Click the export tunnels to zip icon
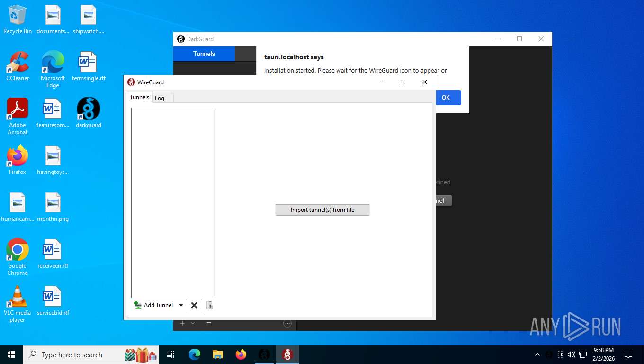644x364 pixels. [x=209, y=305]
